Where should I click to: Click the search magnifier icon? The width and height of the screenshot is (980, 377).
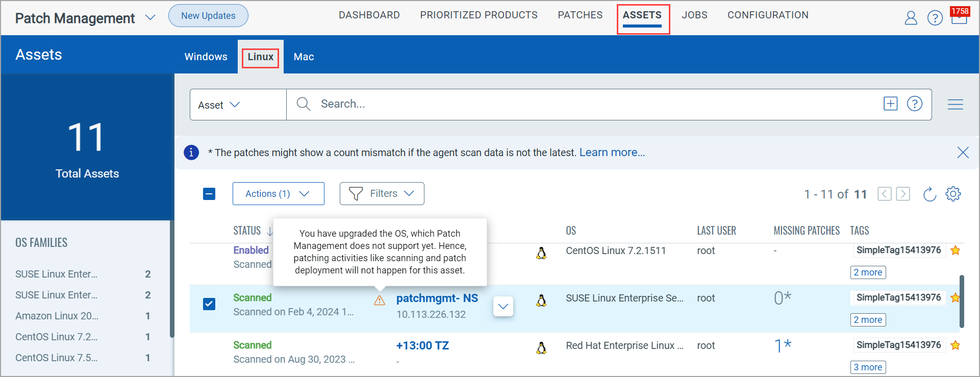(x=304, y=104)
